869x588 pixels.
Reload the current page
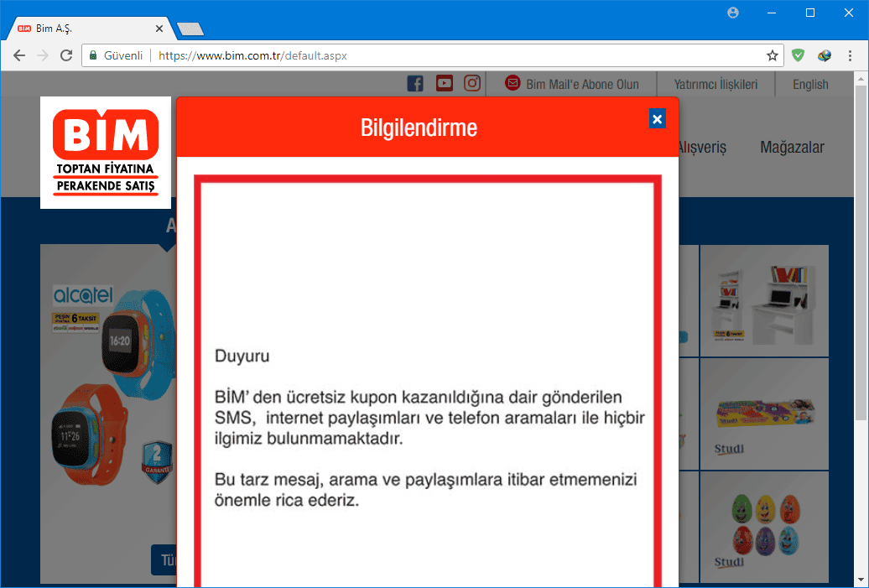click(x=66, y=55)
